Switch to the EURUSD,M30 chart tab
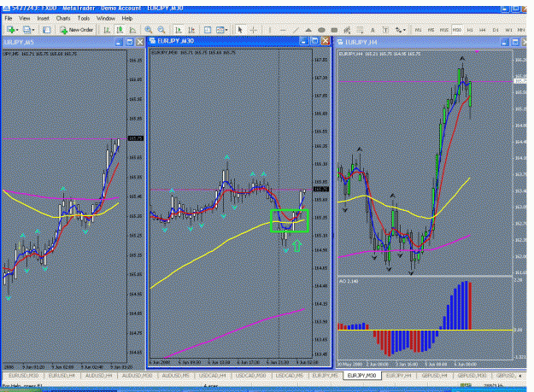 click(24, 375)
